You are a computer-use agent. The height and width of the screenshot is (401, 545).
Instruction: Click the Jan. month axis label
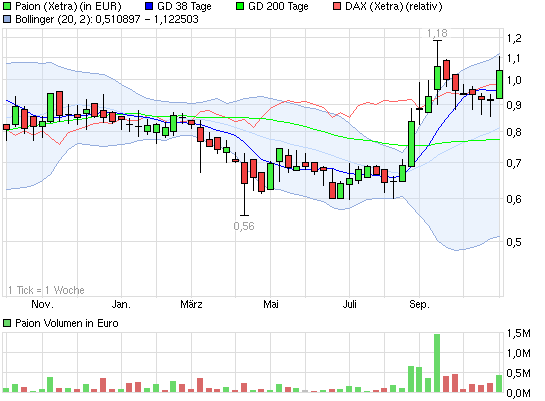coord(121,304)
